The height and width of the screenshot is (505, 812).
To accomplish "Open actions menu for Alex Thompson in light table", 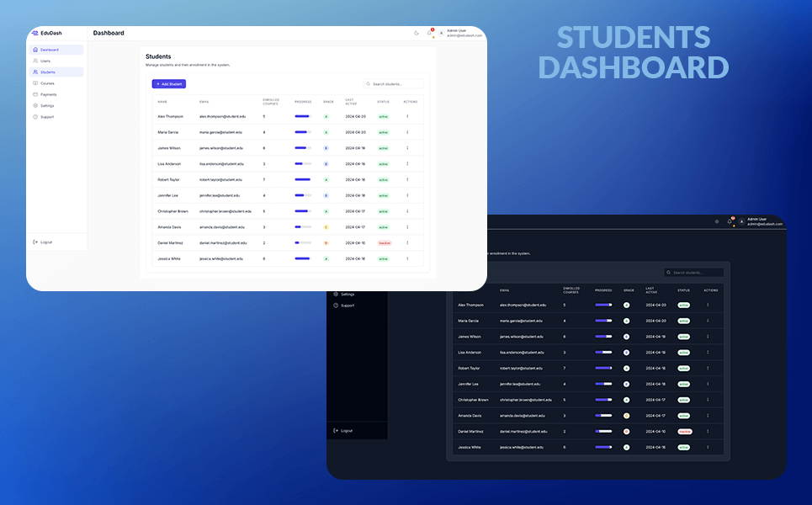I will click(x=407, y=116).
